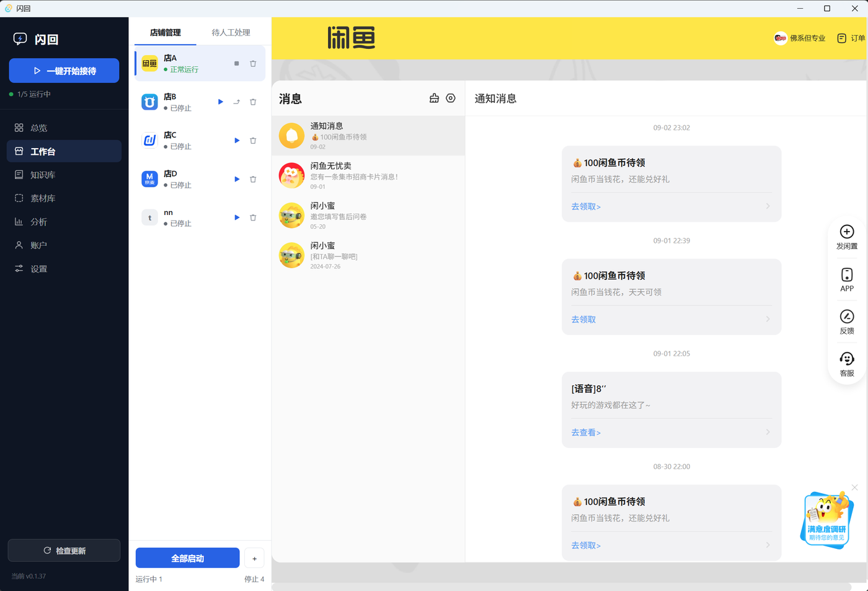Open 素材库 material library

[x=64, y=198]
